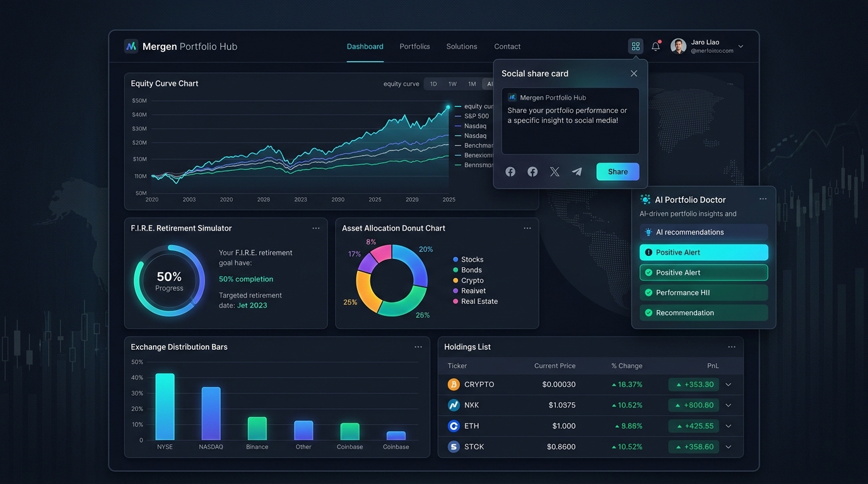Click the STCK ticker icon
This screenshot has height=484, width=868.
[x=454, y=447]
